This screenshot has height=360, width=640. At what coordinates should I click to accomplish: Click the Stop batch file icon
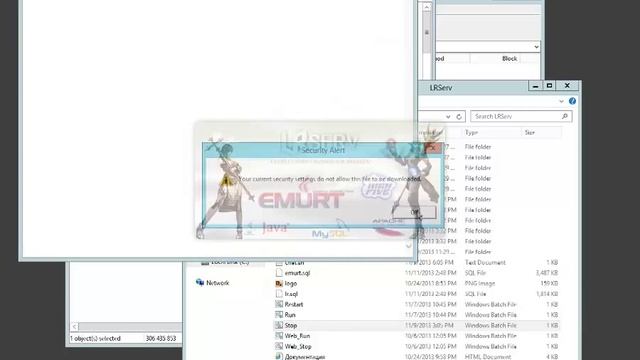click(x=279, y=325)
